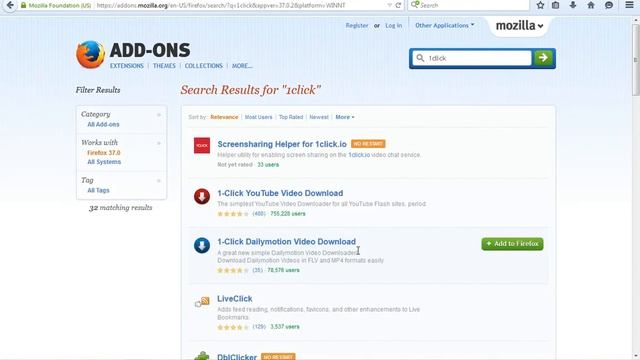
Task: Click the LiveClick star rating
Action: click(233, 327)
